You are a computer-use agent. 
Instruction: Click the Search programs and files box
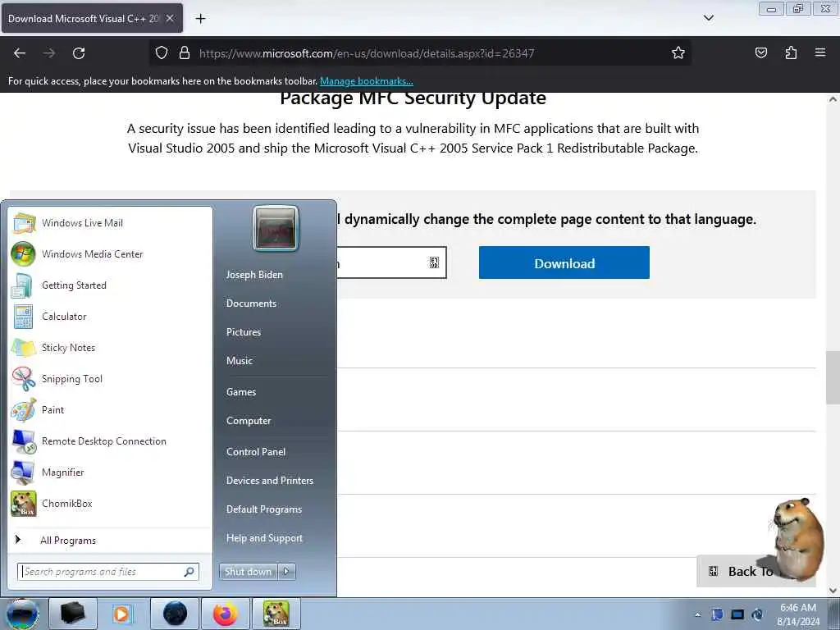pyautogui.click(x=107, y=572)
